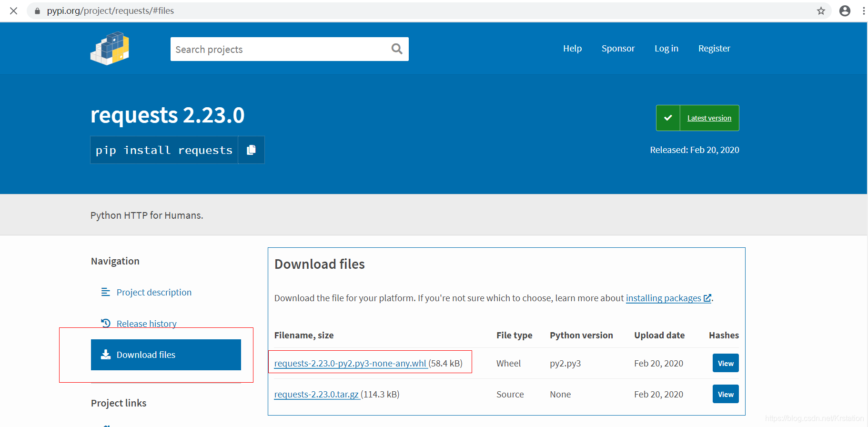
Task: Click the pip install requests command text
Action: (164, 150)
